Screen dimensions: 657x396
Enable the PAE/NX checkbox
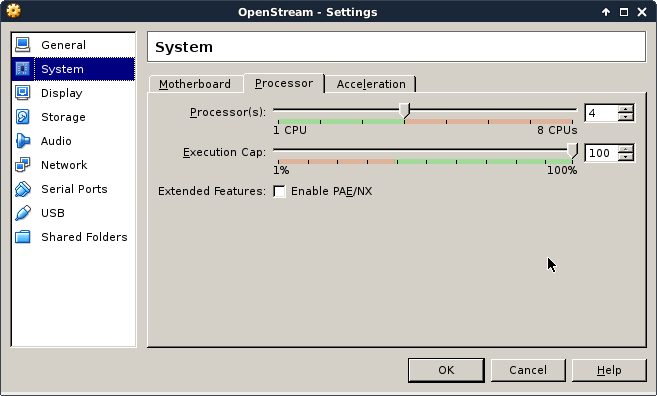279,192
